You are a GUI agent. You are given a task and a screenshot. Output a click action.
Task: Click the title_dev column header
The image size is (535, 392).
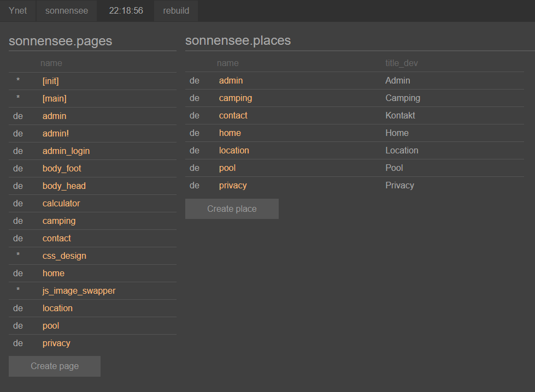coord(402,63)
